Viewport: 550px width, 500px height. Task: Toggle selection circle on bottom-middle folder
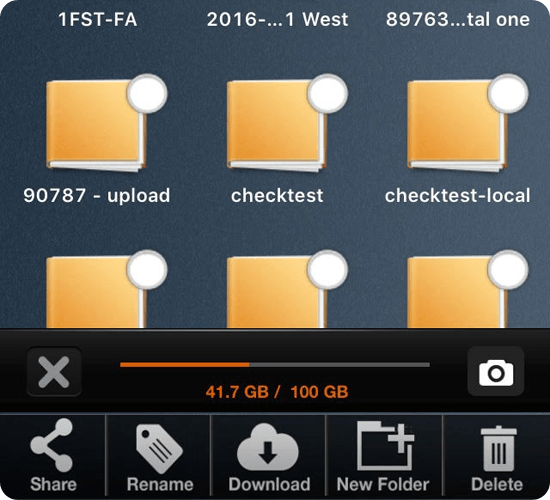click(x=327, y=270)
